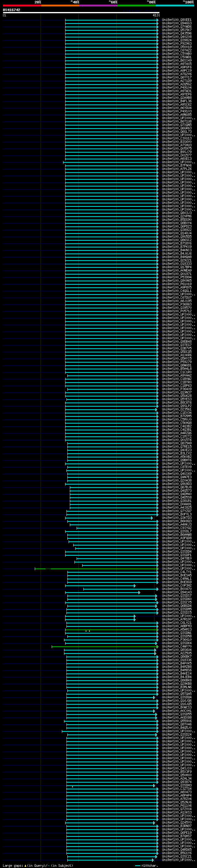The height and width of the screenshot is (868, 197).
Task: Click the cyan ~100% identity legend bar
Action: tap(175, 6)
